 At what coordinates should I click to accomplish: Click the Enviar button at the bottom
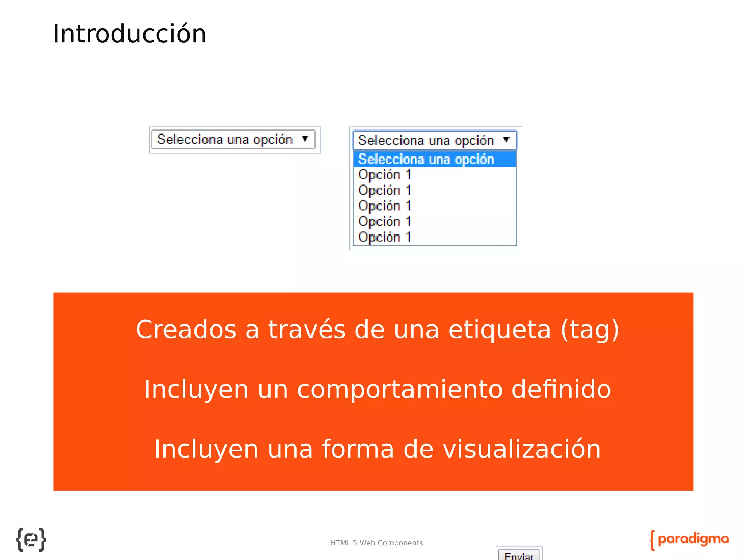point(519,555)
